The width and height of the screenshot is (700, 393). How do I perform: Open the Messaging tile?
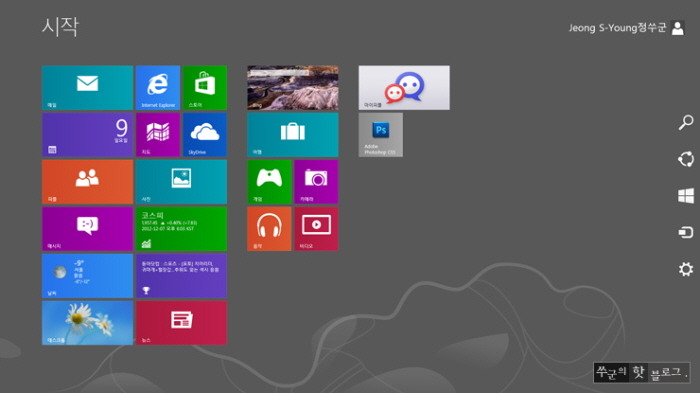[x=88, y=229]
